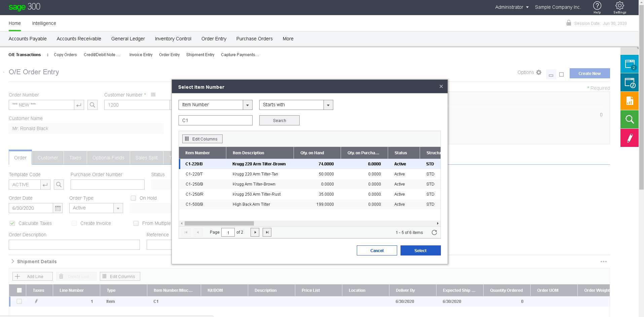The height and width of the screenshot is (317, 644).
Task: Click the page vertical scrollbar
Action: coord(641,97)
